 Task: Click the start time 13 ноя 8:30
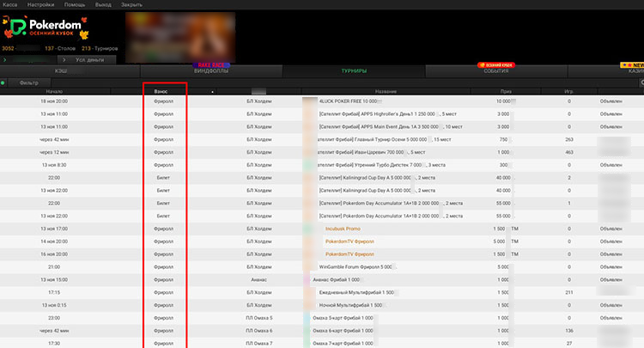coord(54,165)
